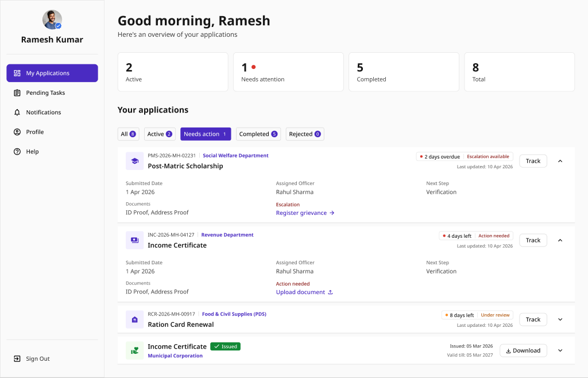Click the Escalation available label

pyautogui.click(x=488, y=157)
